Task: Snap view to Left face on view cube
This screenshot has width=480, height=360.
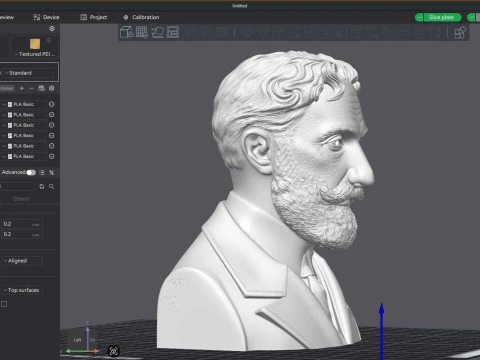Action: click(77, 340)
